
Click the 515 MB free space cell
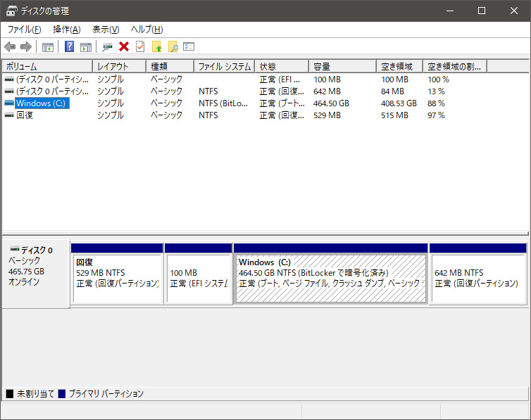(394, 115)
